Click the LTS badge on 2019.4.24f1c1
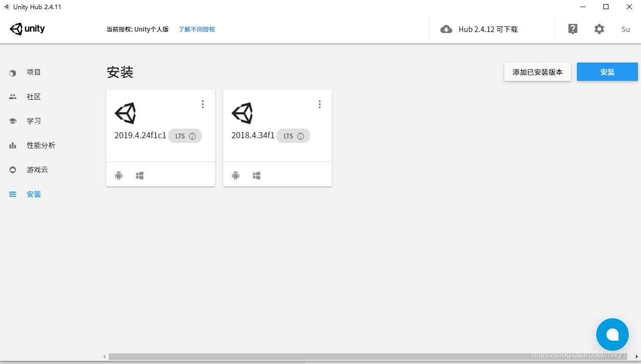 click(x=185, y=136)
